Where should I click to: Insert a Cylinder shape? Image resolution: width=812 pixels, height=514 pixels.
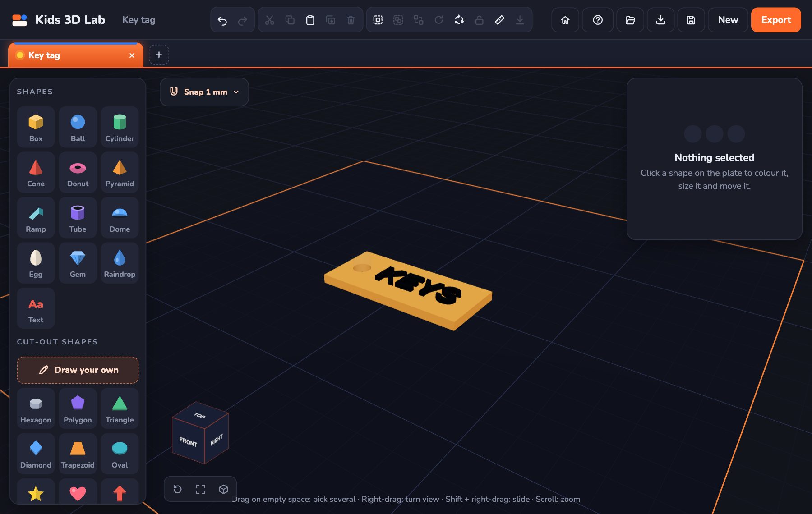[120, 127]
